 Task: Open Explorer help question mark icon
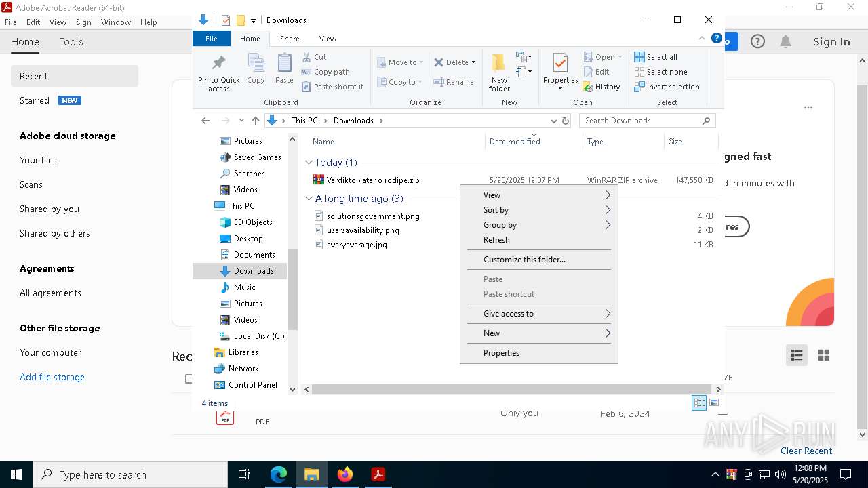coord(716,39)
